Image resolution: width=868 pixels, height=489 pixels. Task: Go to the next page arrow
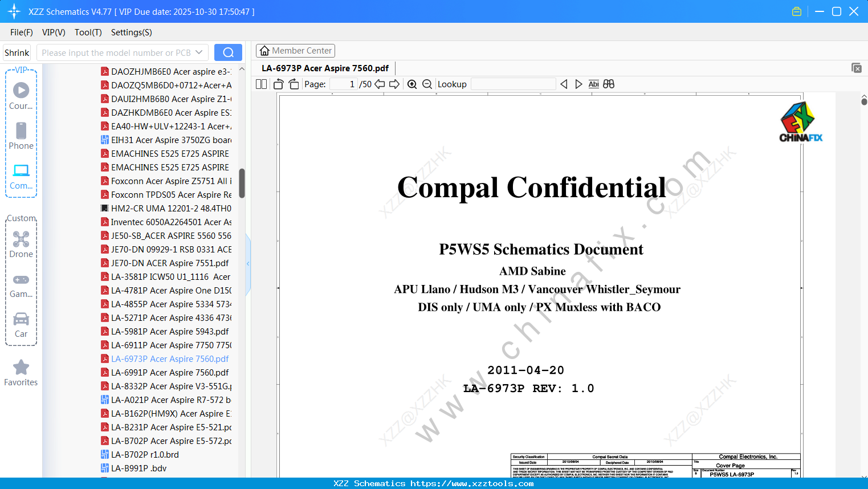[394, 84]
